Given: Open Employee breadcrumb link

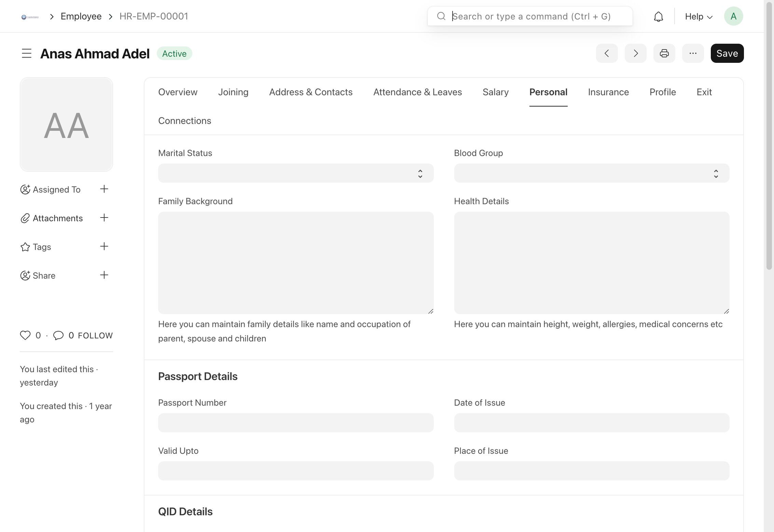Looking at the screenshot, I should click(x=81, y=16).
